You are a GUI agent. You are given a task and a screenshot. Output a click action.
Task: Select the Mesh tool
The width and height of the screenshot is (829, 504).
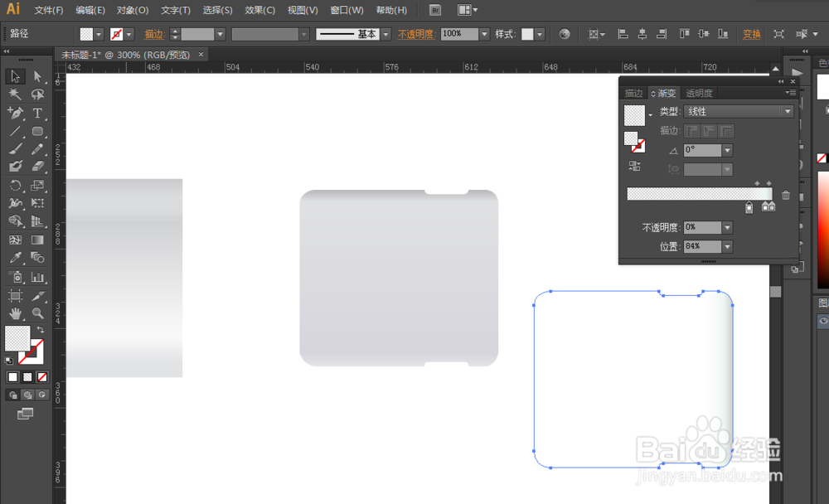[15, 240]
